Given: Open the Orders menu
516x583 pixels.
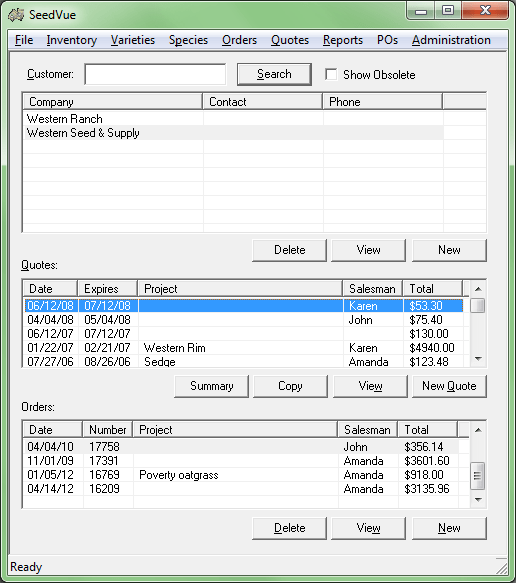Looking at the screenshot, I should [x=239, y=40].
